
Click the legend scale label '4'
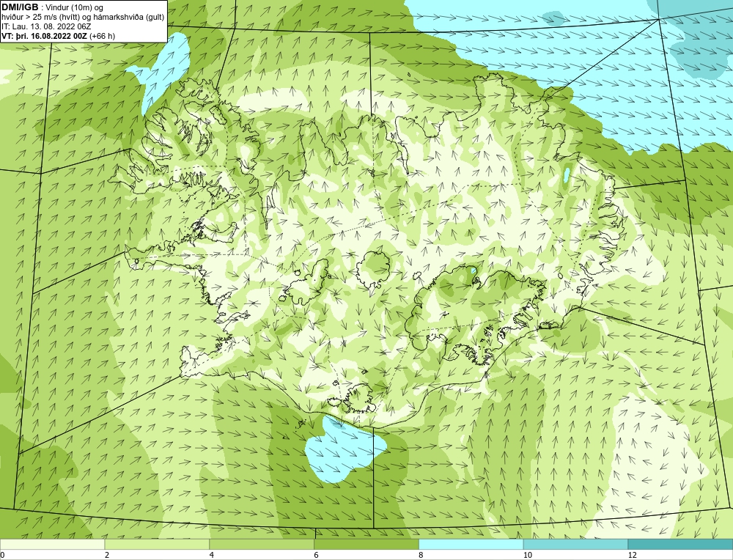click(212, 556)
